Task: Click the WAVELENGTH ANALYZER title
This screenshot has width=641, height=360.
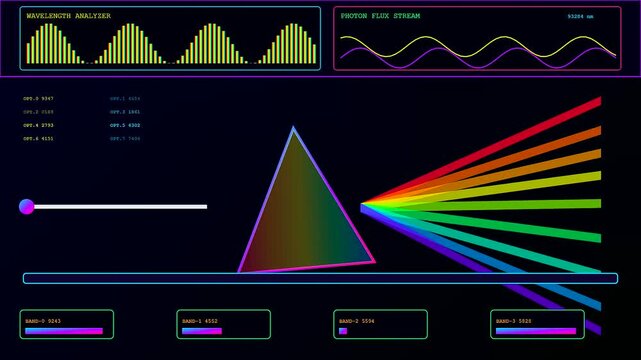Action: coord(68,16)
